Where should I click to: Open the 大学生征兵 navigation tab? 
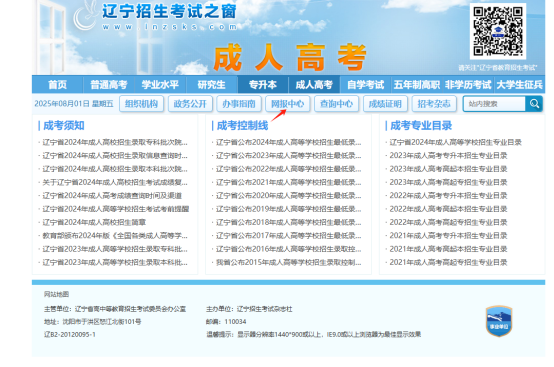click(519, 85)
